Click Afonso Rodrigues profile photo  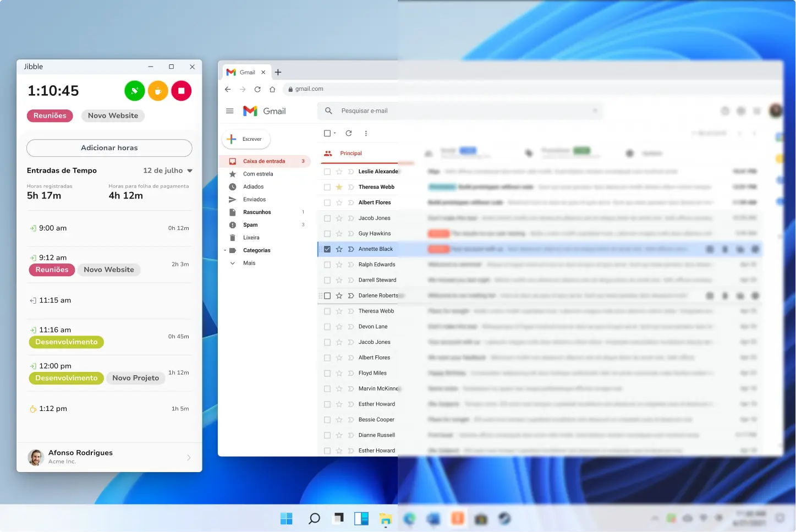36,458
